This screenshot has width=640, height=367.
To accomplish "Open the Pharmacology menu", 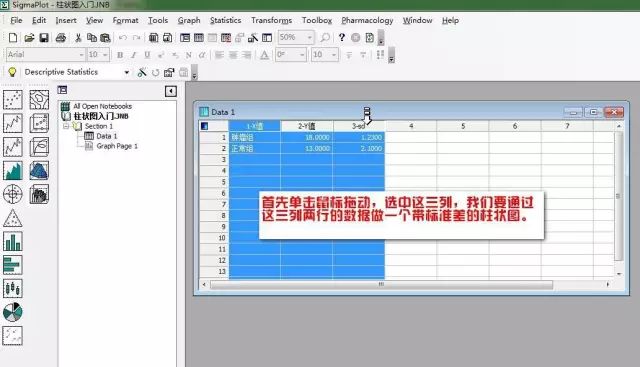I will click(x=367, y=20).
